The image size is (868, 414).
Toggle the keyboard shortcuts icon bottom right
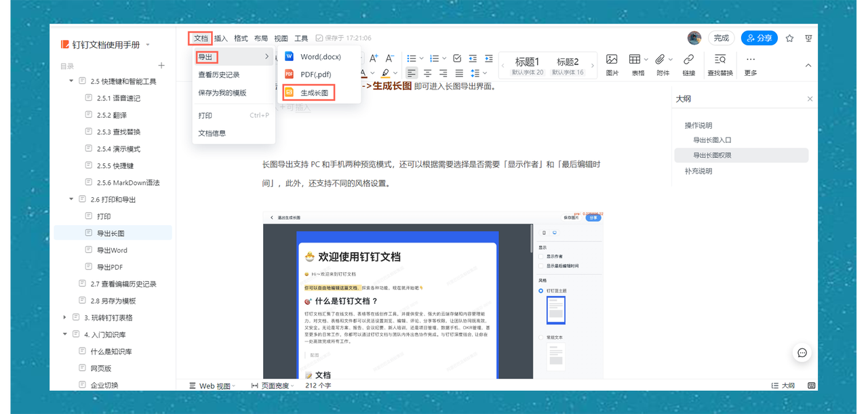pyautogui.click(x=811, y=384)
